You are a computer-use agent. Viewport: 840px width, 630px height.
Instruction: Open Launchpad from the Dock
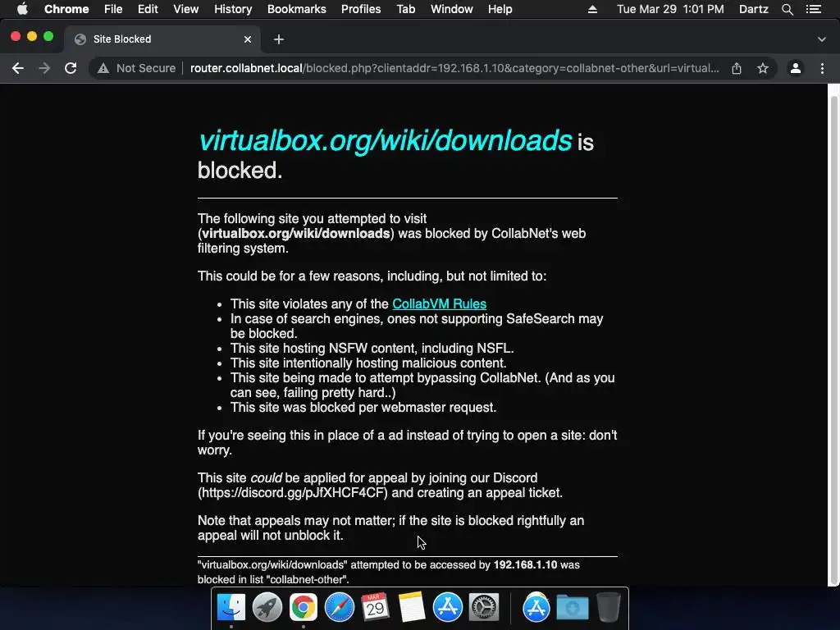(x=267, y=607)
